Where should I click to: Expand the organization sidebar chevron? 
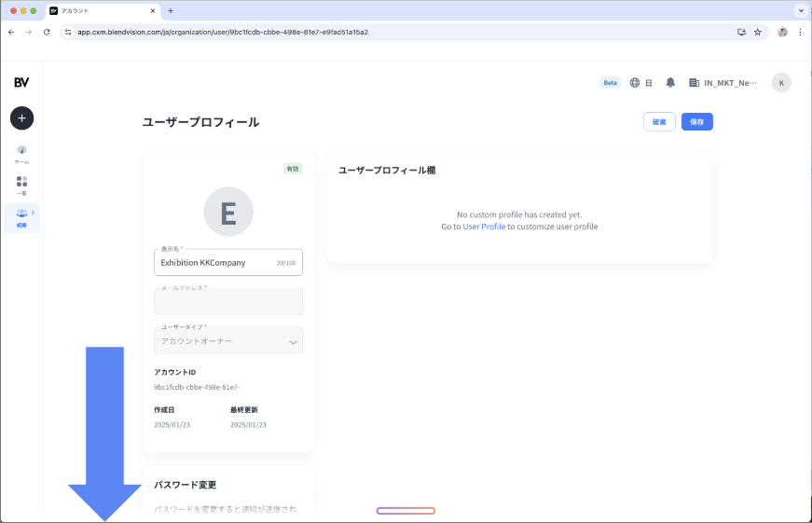click(34, 213)
